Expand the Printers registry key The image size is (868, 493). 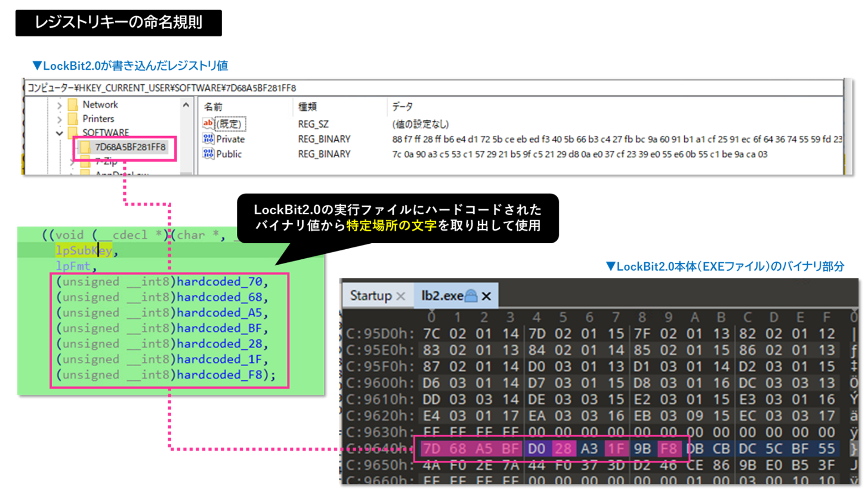[59, 119]
